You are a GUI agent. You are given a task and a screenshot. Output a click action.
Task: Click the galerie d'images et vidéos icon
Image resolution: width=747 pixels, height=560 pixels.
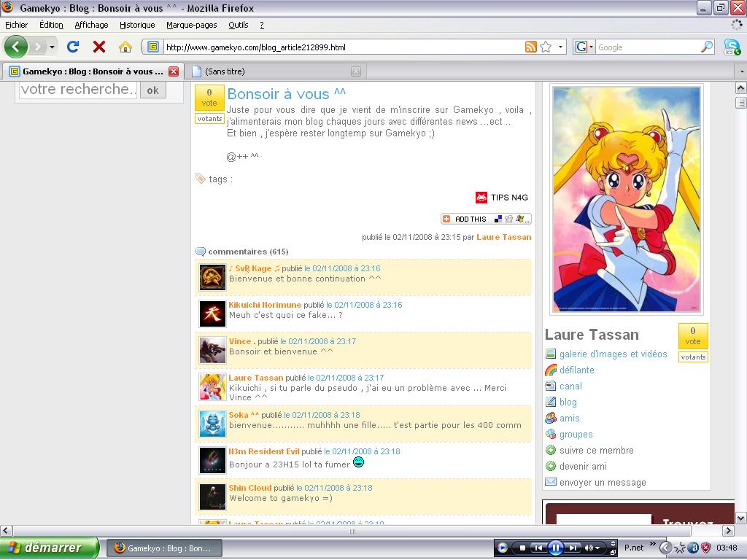click(551, 354)
